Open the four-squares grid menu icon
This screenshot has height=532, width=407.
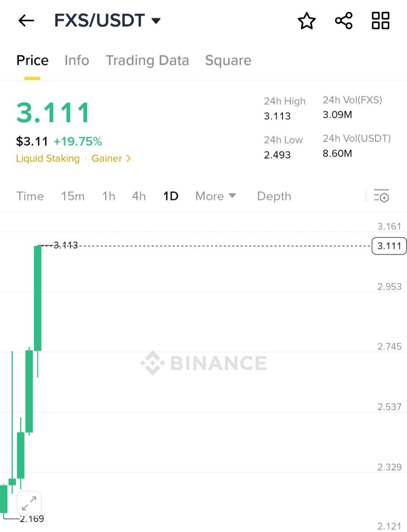click(380, 20)
